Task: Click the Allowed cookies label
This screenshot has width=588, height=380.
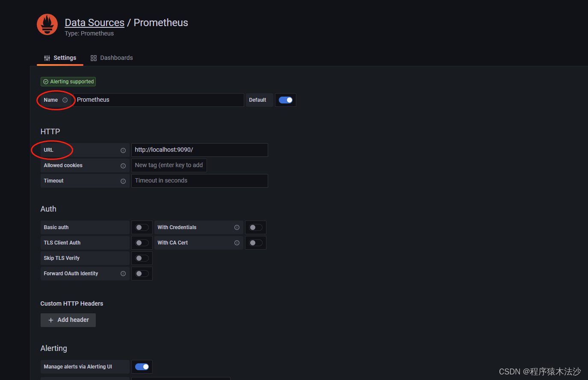Action: [63, 165]
